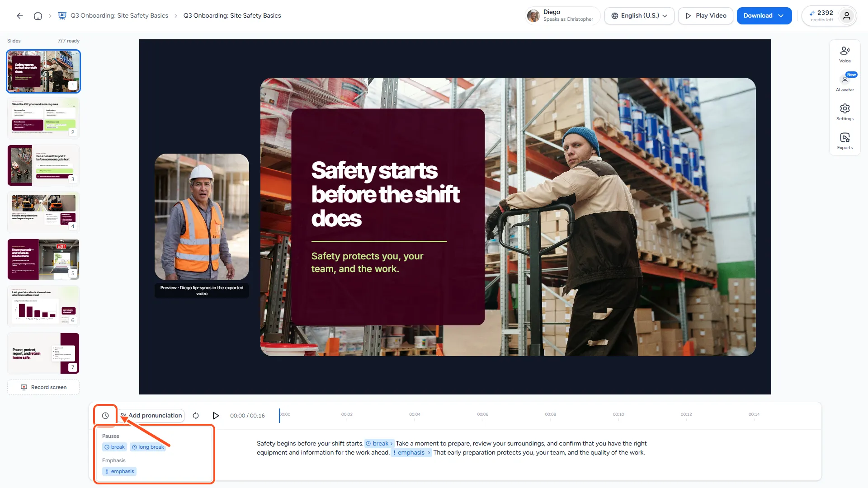Select slide 1 thumbnail
This screenshot has width=868, height=488.
pyautogui.click(x=43, y=71)
